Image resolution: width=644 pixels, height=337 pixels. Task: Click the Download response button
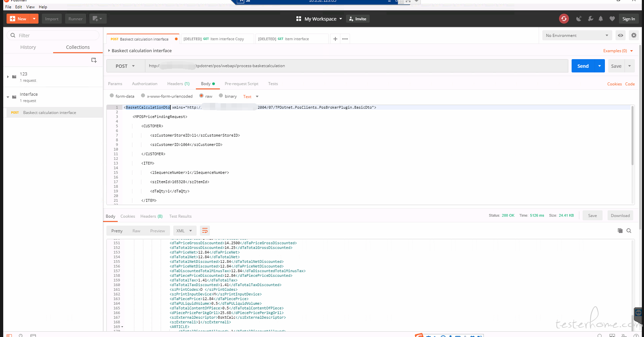[x=620, y=215]
